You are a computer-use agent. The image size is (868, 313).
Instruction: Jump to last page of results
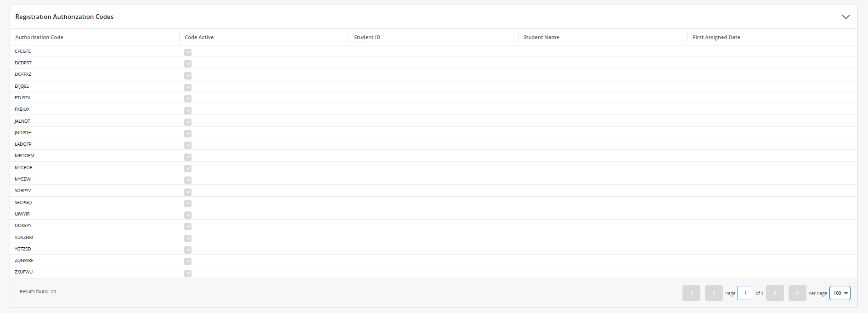(x=797, y=293)
